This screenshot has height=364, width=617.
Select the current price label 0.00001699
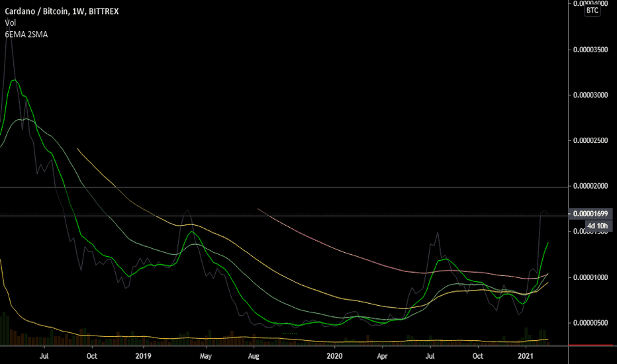point(591,214)
